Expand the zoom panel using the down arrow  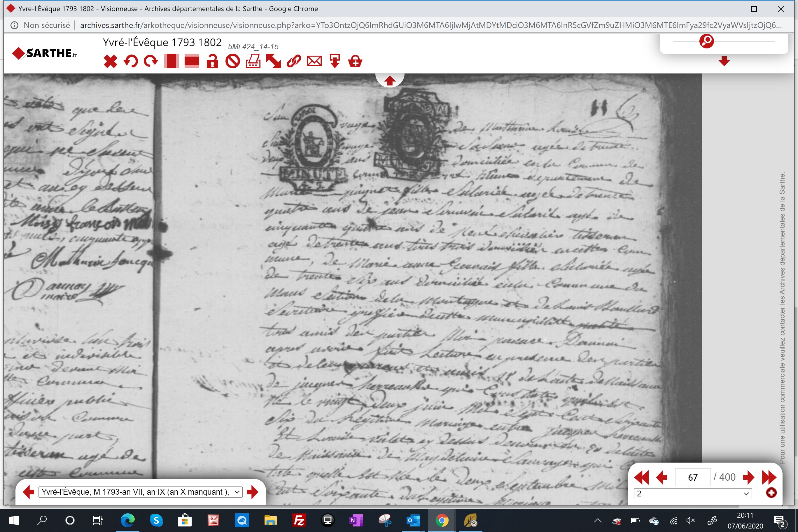point(724,62)
